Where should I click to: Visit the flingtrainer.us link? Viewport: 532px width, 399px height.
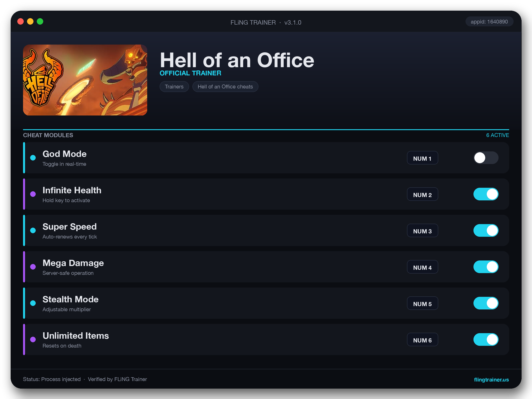click(491, 379)
